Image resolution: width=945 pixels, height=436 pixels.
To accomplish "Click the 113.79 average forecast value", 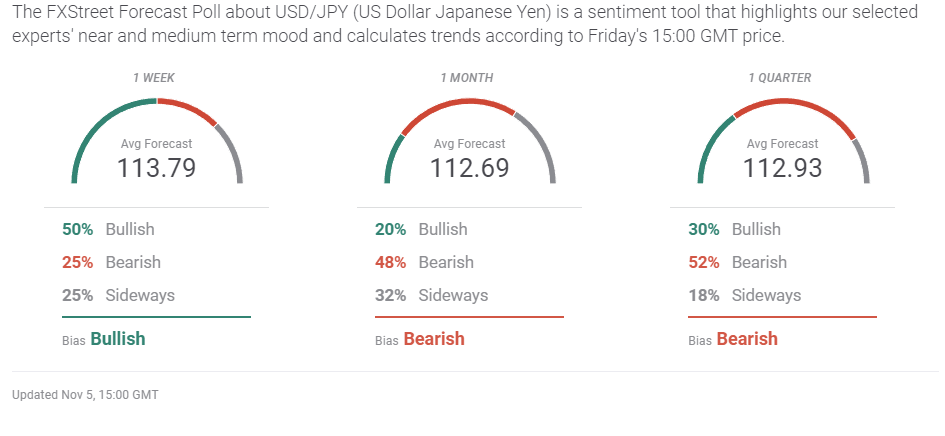I will pyautogui.click(x=156, y=167).
